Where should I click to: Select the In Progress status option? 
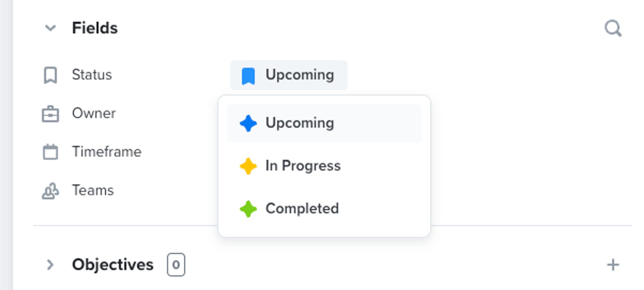click(303, 166)
